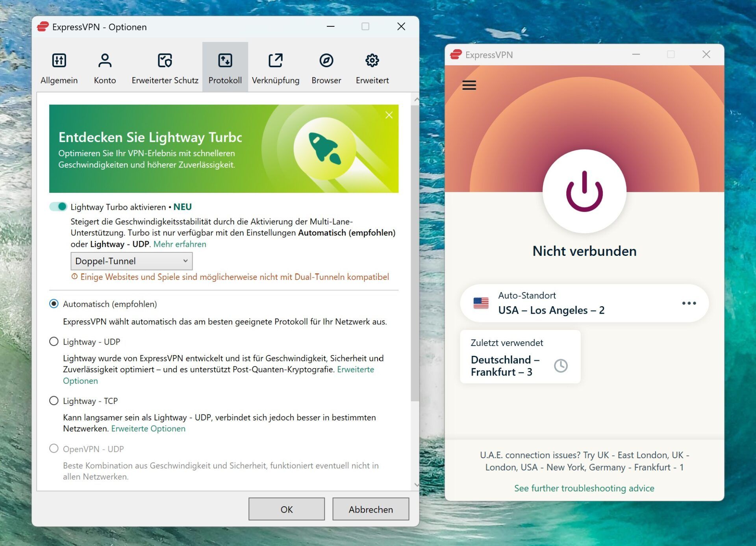Open Erweiterte Optionen link for Lightway TCP
Image resolution: width=756 pixels, height=546 pixels.
click(x=148, y=428)
